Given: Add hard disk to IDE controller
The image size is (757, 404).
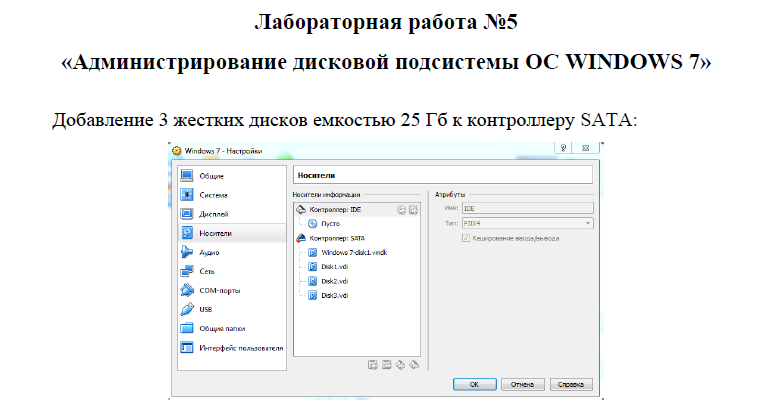Looking at the screenshot, I should click(413, 209).
